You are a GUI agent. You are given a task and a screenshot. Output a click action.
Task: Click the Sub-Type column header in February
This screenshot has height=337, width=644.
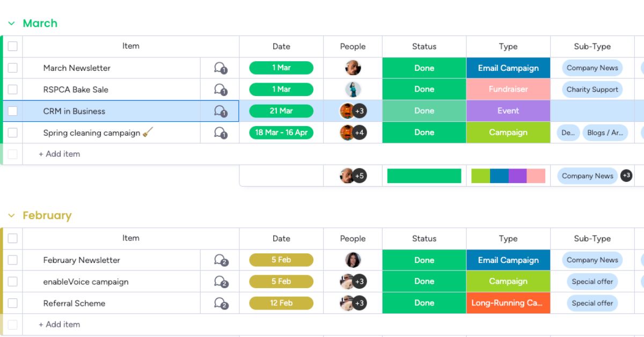pyautogui.click(x=592, y=239)
